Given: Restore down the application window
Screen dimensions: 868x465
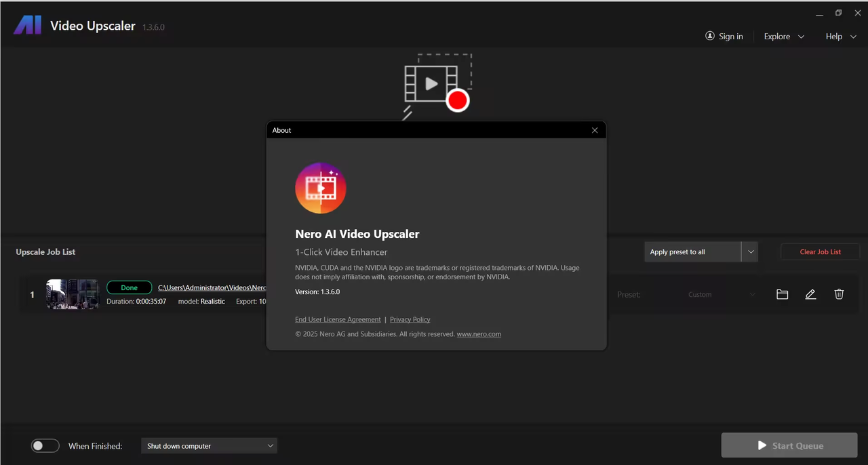Looking at the screenshot, I should [x=838, y=13].
